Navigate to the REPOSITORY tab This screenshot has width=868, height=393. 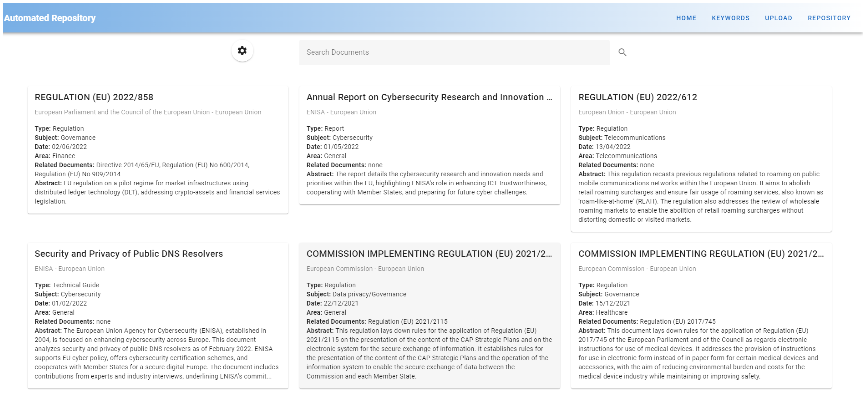click(829, 18)
